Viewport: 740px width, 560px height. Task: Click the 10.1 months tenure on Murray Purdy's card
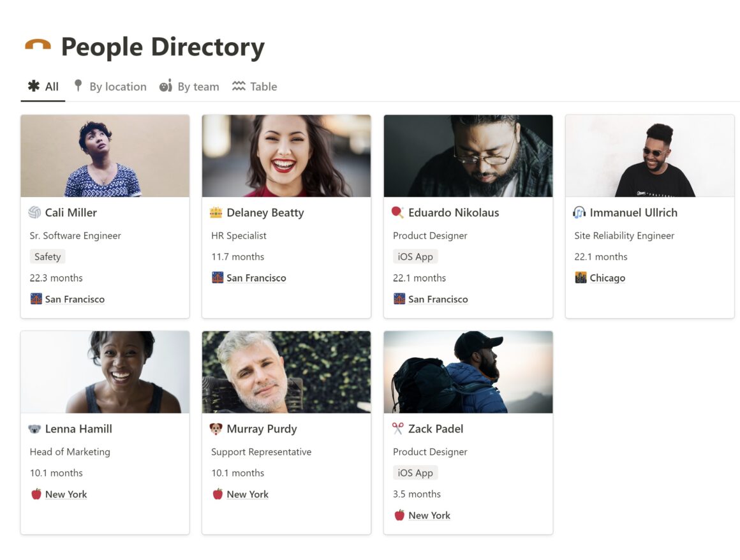(238, 473)
